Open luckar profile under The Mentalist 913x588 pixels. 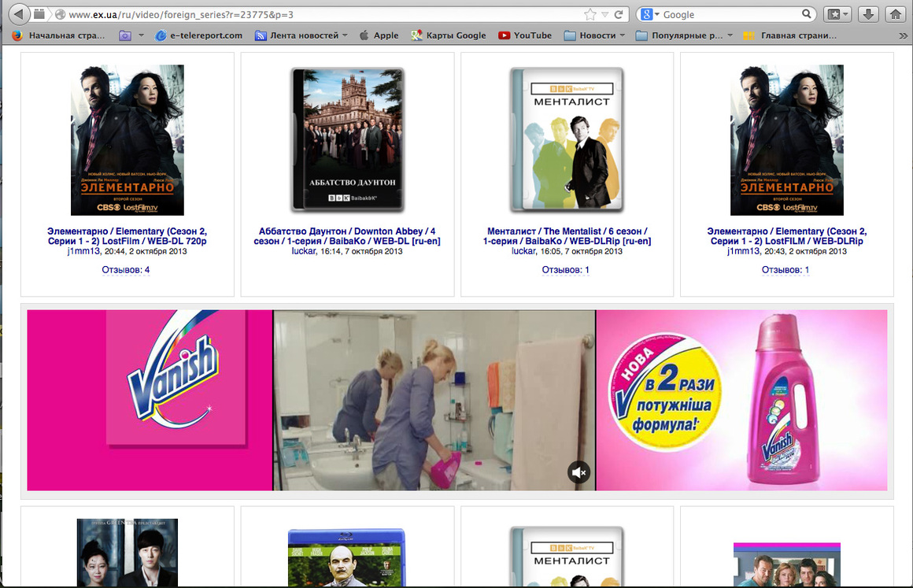[x=523, y=251]
